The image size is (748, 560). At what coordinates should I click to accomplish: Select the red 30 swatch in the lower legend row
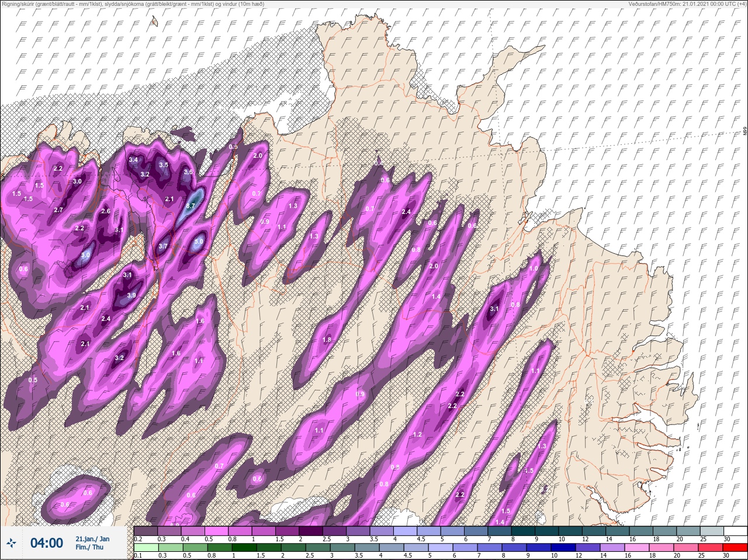pyautogui.click(x=736, y=548)
